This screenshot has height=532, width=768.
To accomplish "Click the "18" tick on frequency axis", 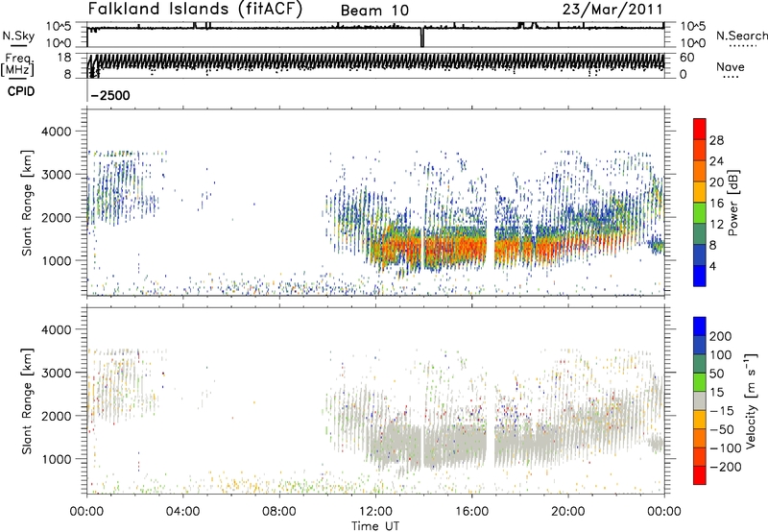I will (x=64, y=58).
